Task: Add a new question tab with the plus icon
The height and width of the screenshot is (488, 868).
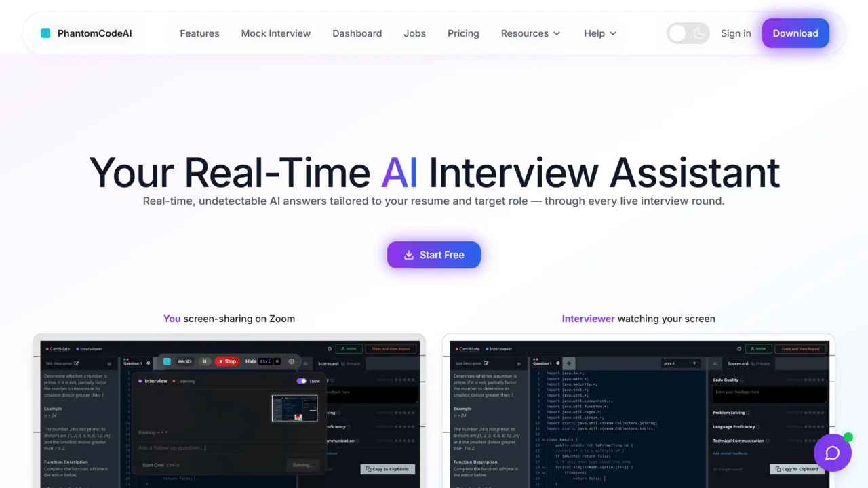Action: (x=569, y=363)
